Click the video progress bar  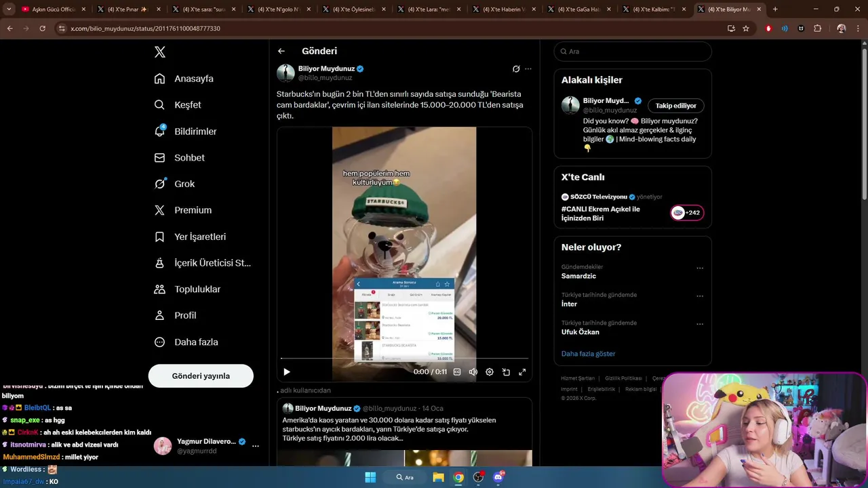click(404, 358)
